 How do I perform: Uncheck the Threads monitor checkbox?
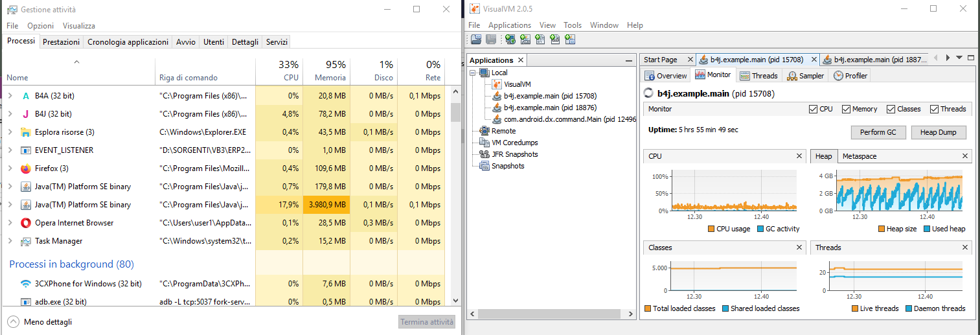(935, 109)
